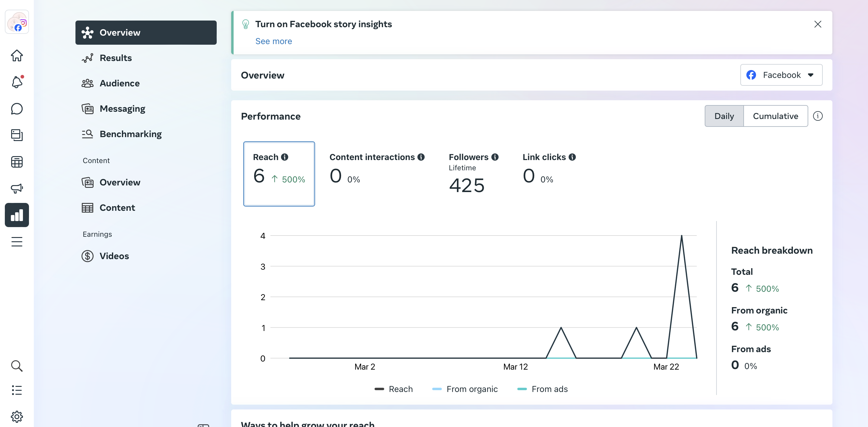Viewport: 868px width, 427px height.
Task: Select the Reach metric card
Action: point(279,174)
